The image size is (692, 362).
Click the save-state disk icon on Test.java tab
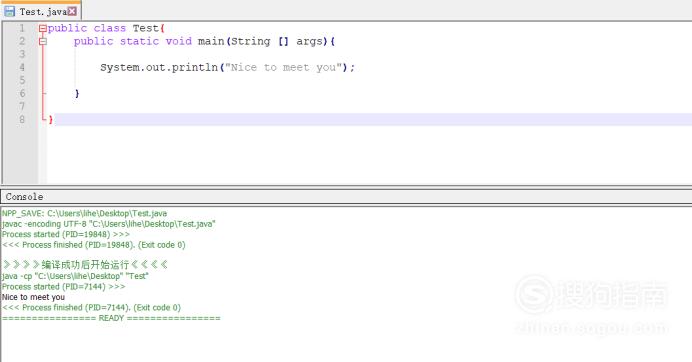(9, 11)
